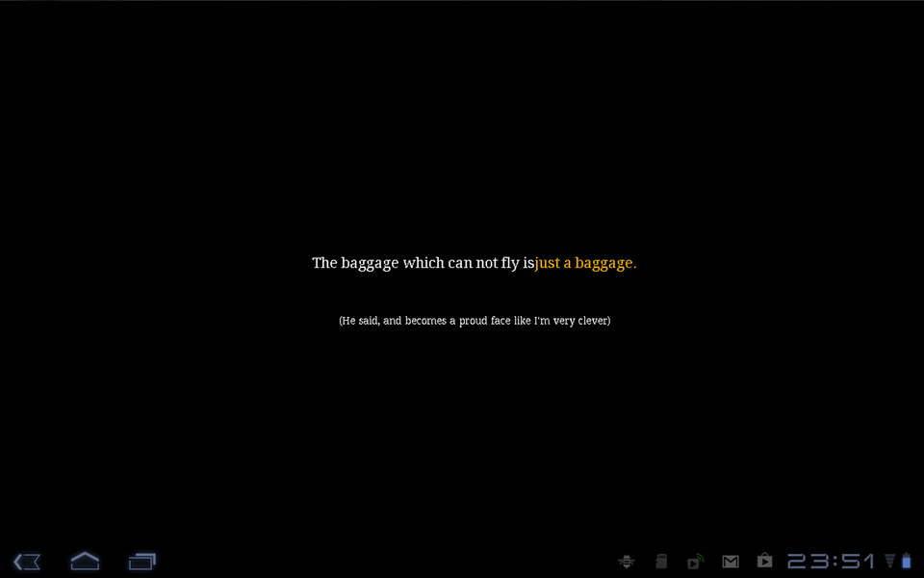Image resolution: width=924 pixels, height=578 pixels.
Task: Tap the Play Store update notification
Action: pyautogui.click(x=764, y=561)
